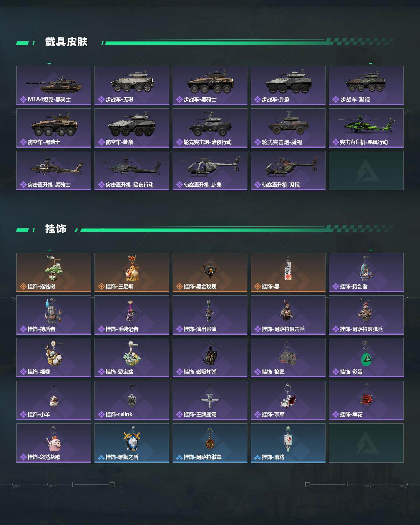Screen dimensions: 420x525
Task: Click the 挂饰-持剑者 knight charm icon
Action: point(366,268)
